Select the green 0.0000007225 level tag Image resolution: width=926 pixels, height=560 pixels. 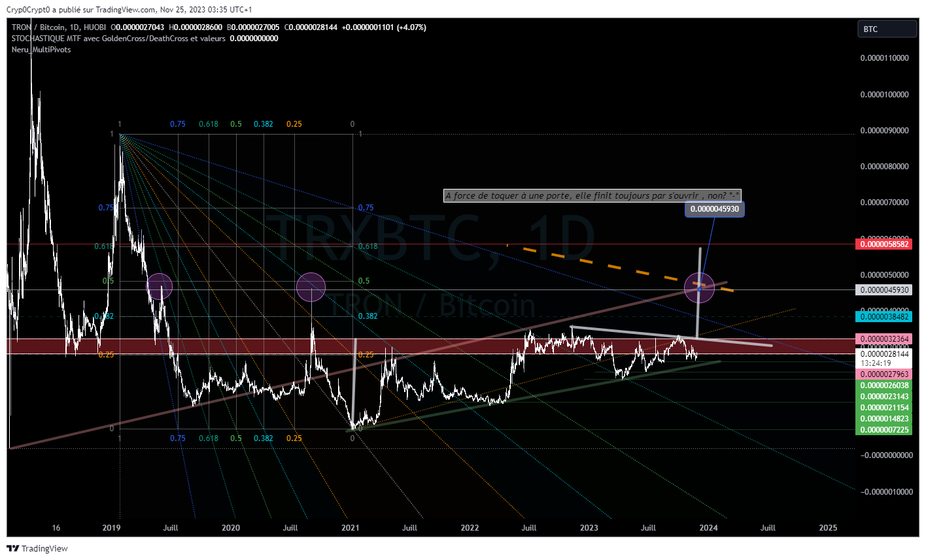884,429
